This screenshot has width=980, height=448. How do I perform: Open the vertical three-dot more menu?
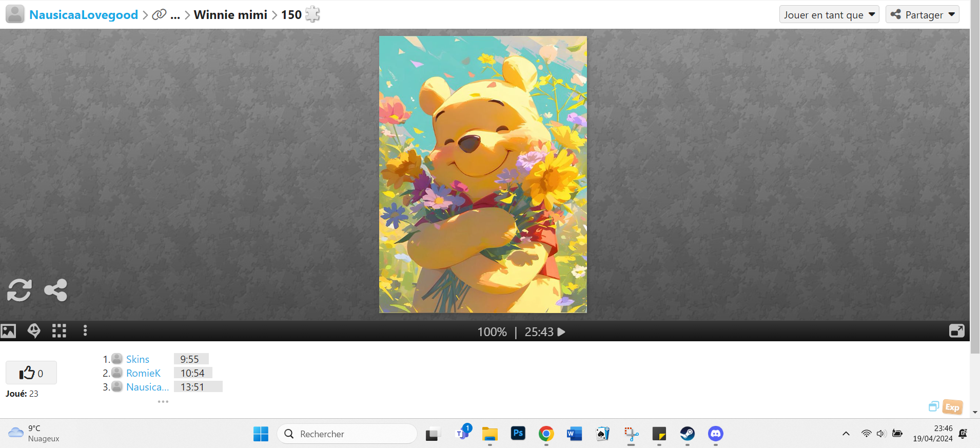click(x=85, y=331)
